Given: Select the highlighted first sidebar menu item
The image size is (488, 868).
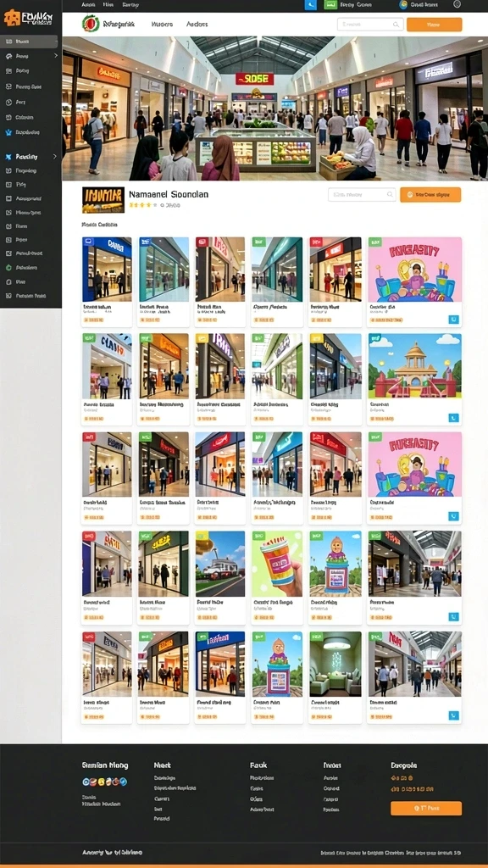Looking at the screenshot, I should (x=30, y=41).
